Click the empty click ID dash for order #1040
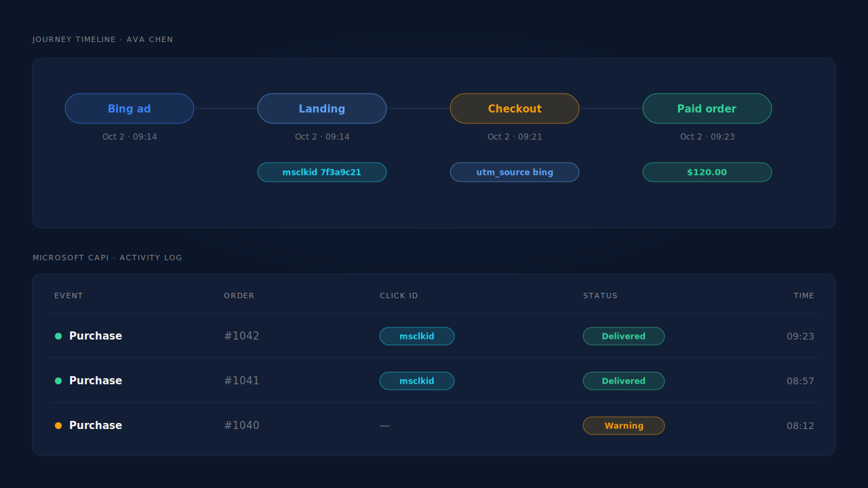The image size is (868, 488). tap(384, 426)
